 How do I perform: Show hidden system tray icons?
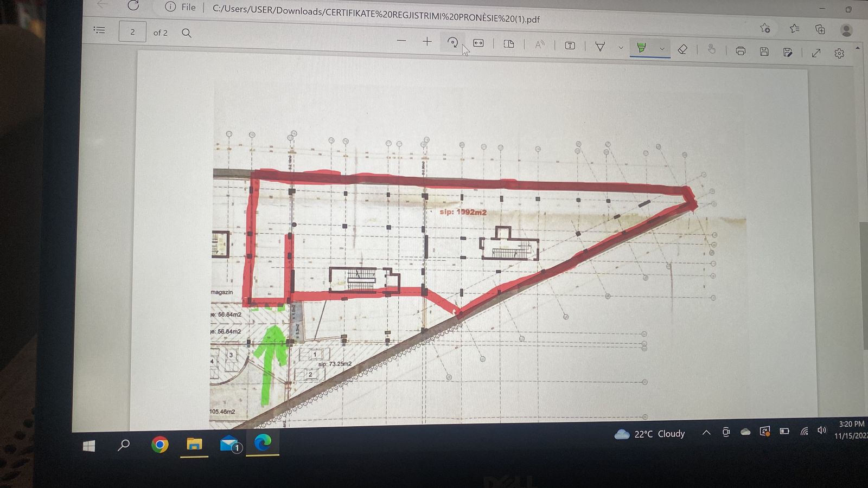point(706,433)
